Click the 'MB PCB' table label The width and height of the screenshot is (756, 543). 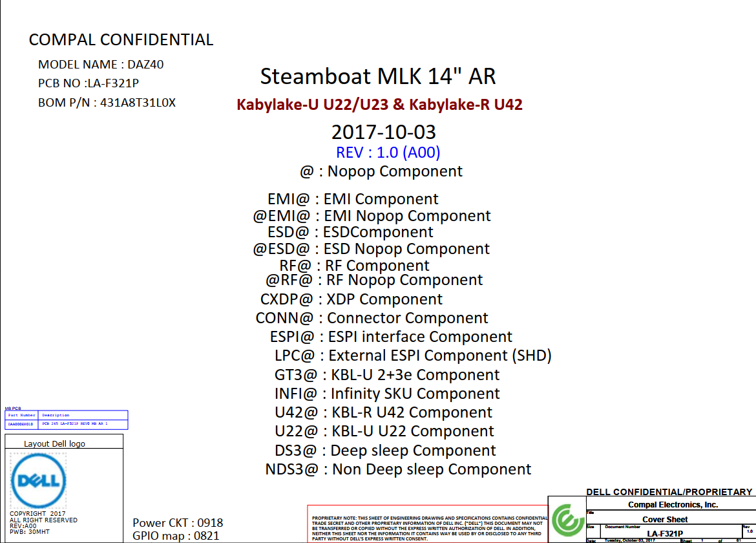pyautogui.click(x=12, y=409)
